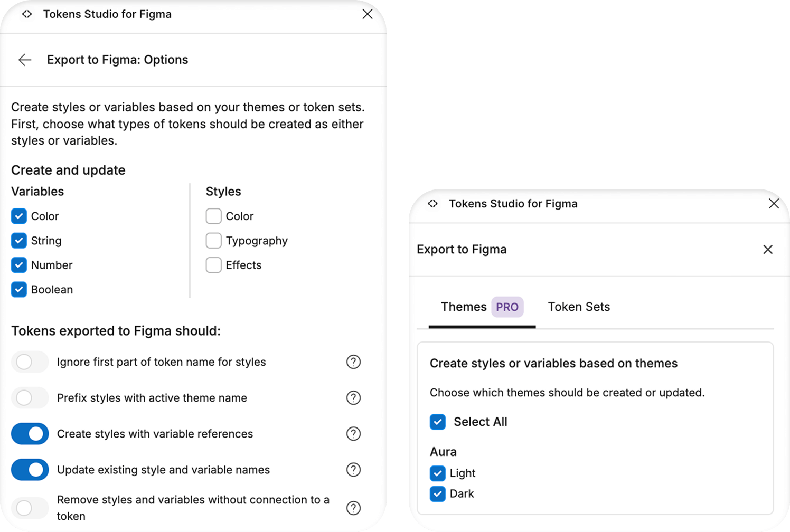The image size is (790, 532).
Task: Switch to the Token Sets tab
Action: pyautogui.click(x=579, y=307)
